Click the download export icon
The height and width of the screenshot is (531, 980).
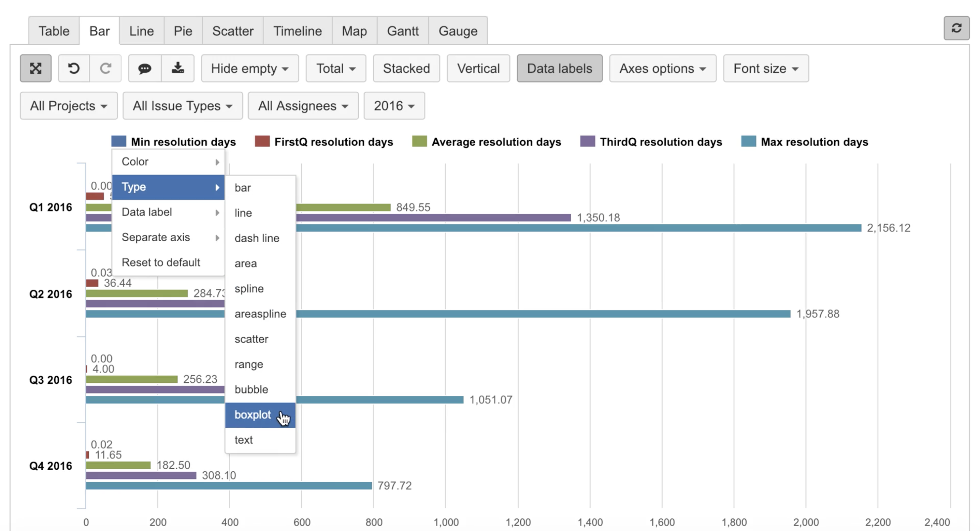tap(178, 69)
